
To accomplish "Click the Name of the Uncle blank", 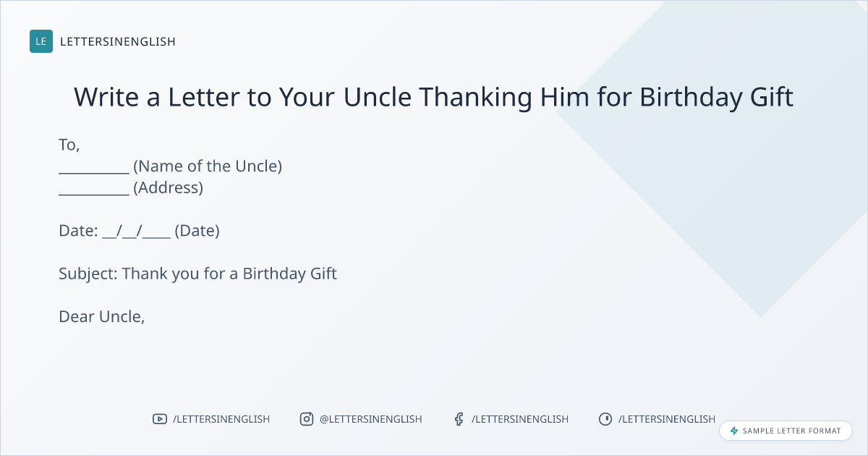I will tap(94, 167).
